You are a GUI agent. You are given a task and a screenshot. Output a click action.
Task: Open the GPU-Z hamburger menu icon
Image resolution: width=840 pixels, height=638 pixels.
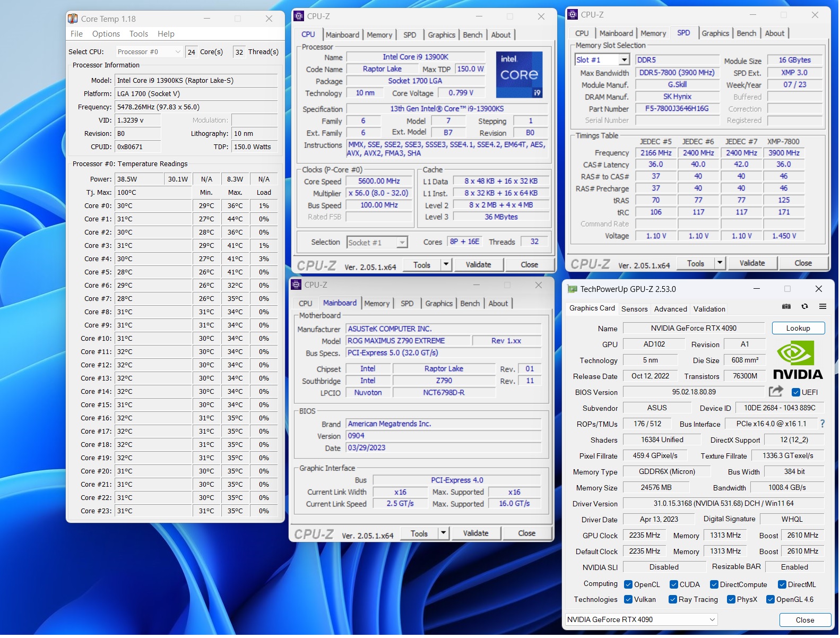click(x=822, y=306)
